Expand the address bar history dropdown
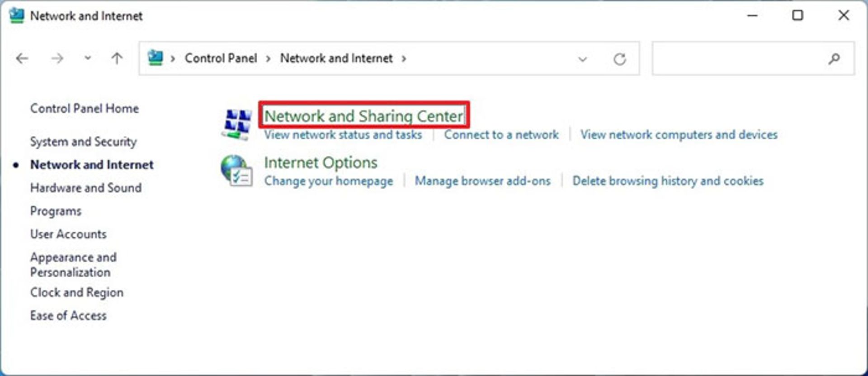Viewport: 868px width, 376px height. coord(582,59)
